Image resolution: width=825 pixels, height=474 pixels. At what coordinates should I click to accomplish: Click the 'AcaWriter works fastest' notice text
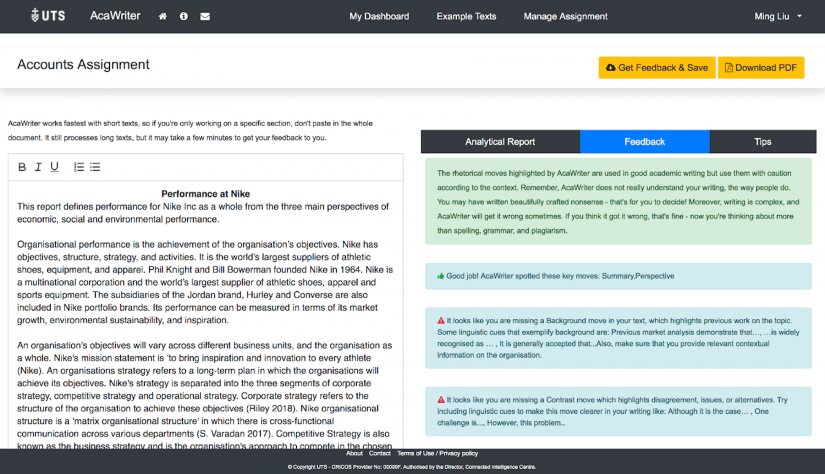pos(190,130)
